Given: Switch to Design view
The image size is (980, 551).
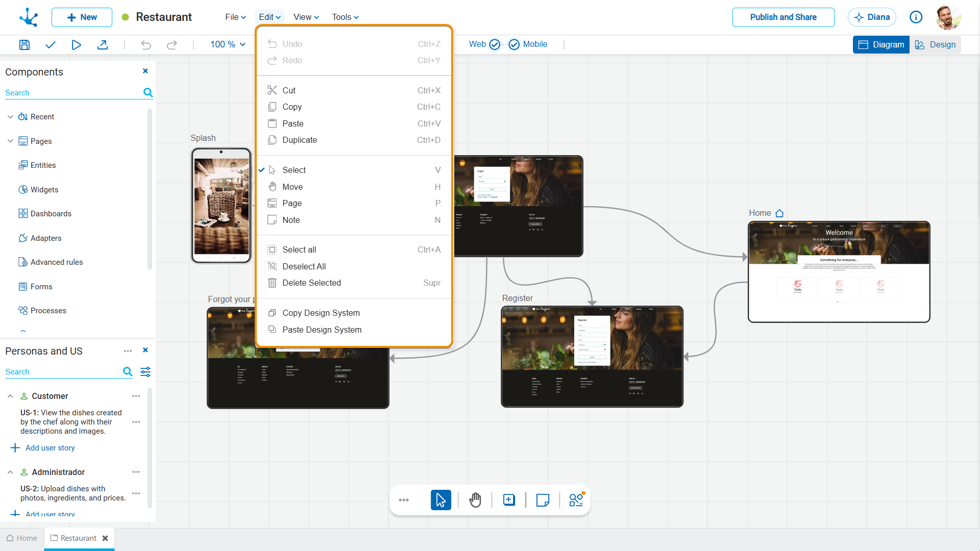Looking at the screenshot, I should point(935,44).
